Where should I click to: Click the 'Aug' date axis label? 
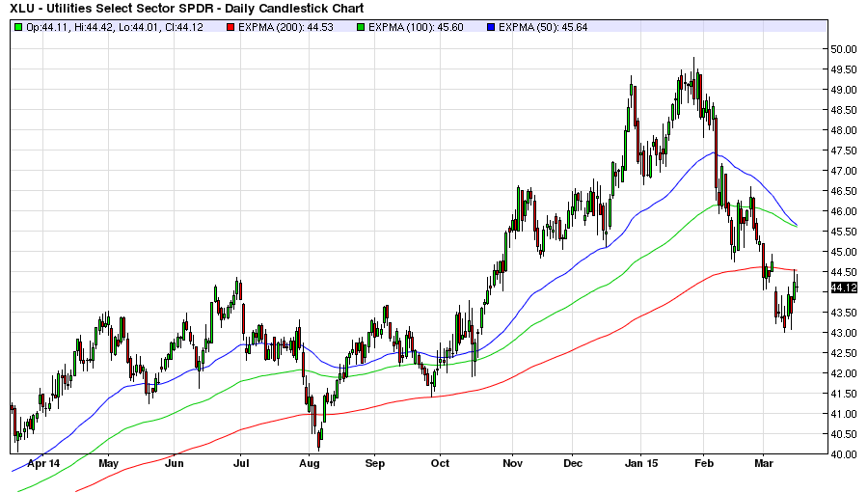click(x=309, y=464)
